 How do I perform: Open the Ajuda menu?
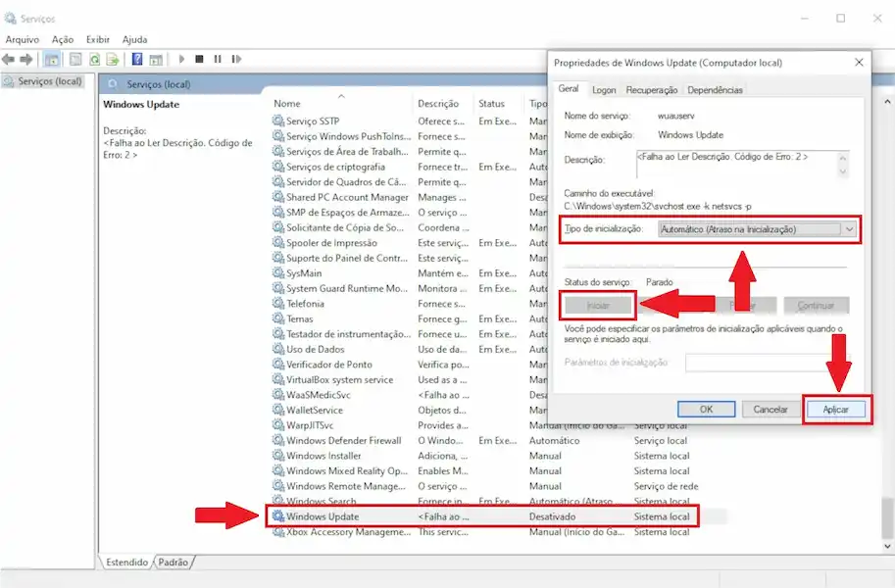(134, 39)
